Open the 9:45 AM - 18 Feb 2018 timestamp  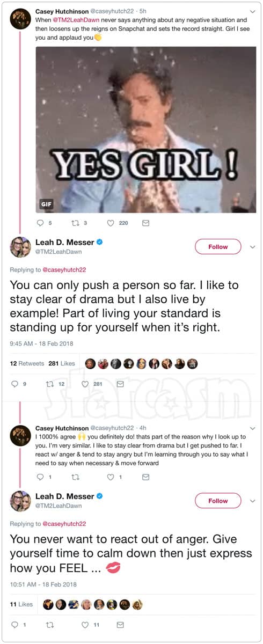pyautogui.click(x=41, y=343)
